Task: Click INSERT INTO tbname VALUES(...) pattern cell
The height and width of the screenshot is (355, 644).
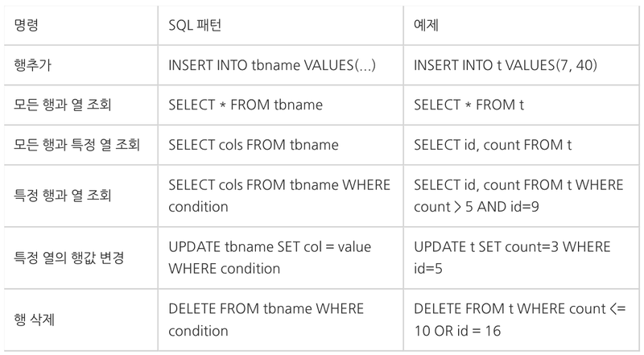Action: tap(272, 65)
